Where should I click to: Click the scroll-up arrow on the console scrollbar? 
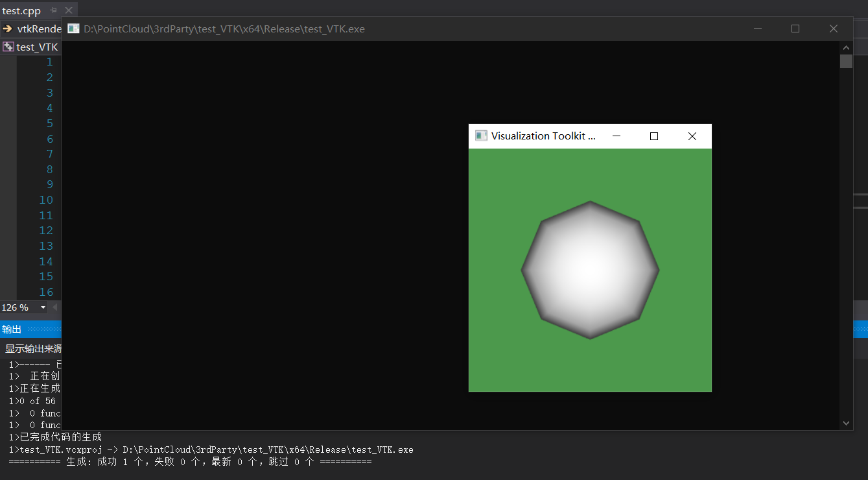tap(846, 47)
